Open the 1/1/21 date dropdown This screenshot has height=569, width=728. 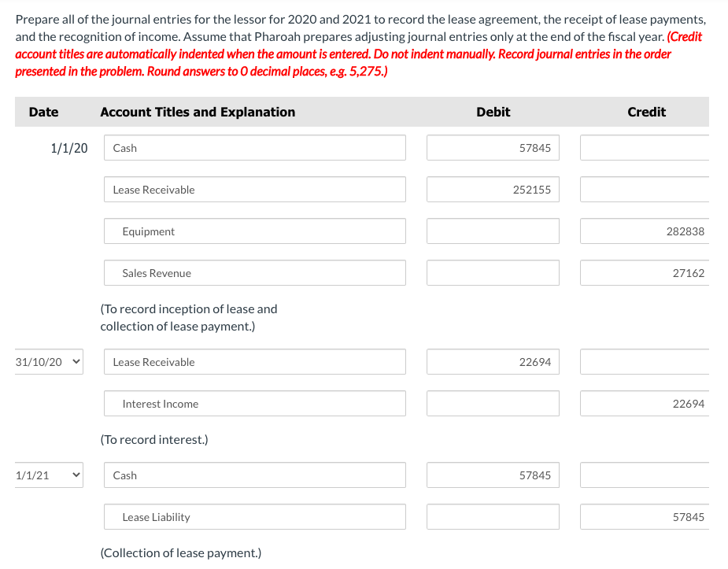[x=48, y=475]
